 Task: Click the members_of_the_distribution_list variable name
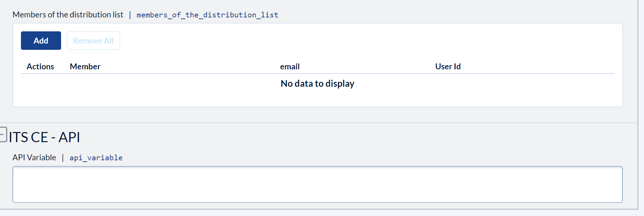pos(207,15)
